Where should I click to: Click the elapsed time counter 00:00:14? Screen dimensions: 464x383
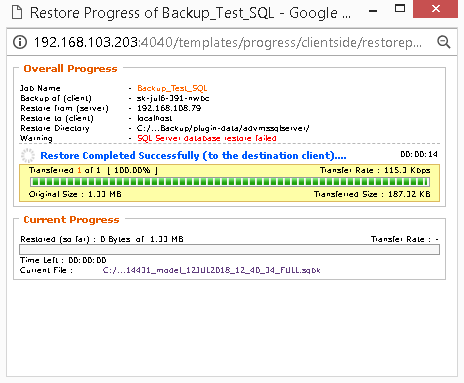coord(419,154)
